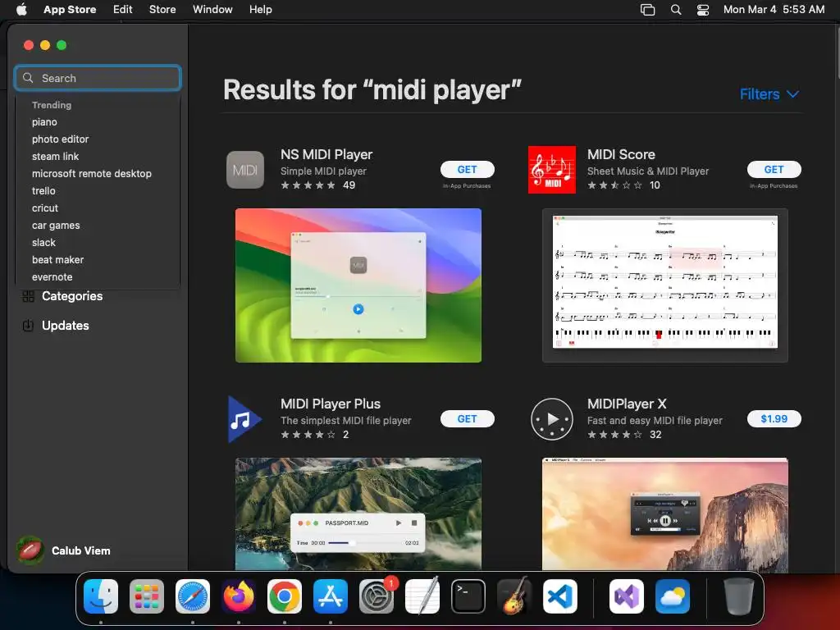Open the MIDI Score title link
The height and width of the screenshot is (630, 840).
(x=621, y=154)
